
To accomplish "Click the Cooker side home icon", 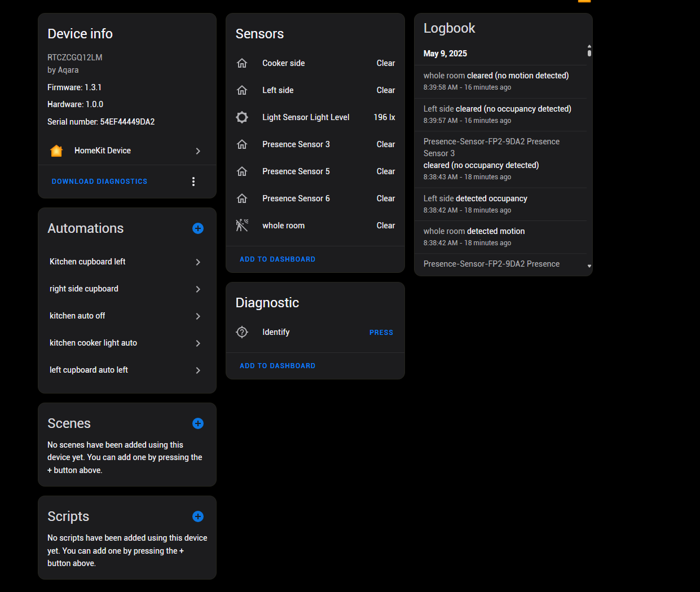I will 242,63.
